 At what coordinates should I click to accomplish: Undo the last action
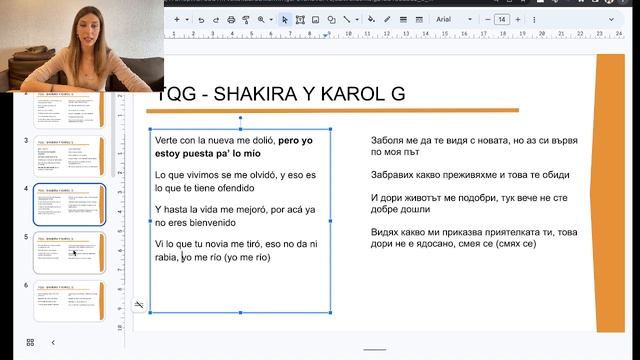tap(201, 20)
